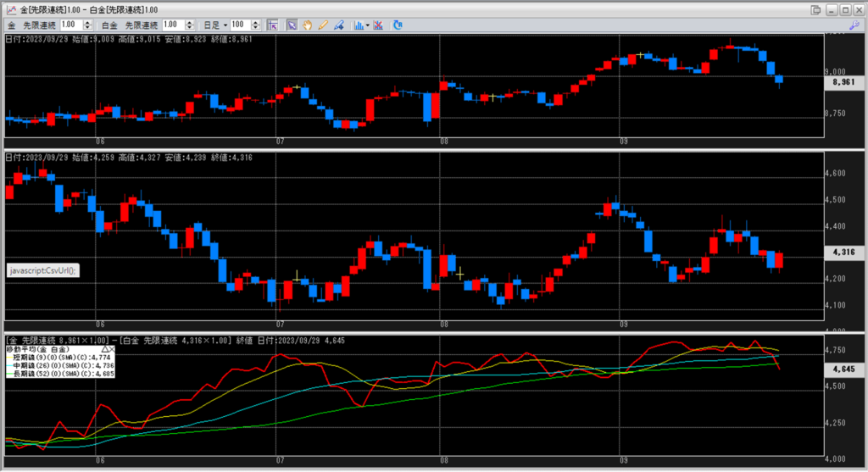Click the bar count 100 spinner arrows

(257, 25)
